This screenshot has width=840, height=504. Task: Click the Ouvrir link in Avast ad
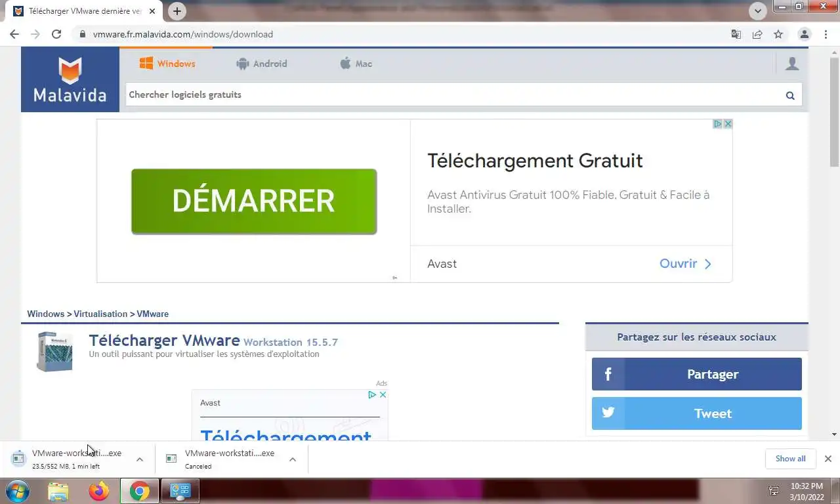click(x=685, y=264)
